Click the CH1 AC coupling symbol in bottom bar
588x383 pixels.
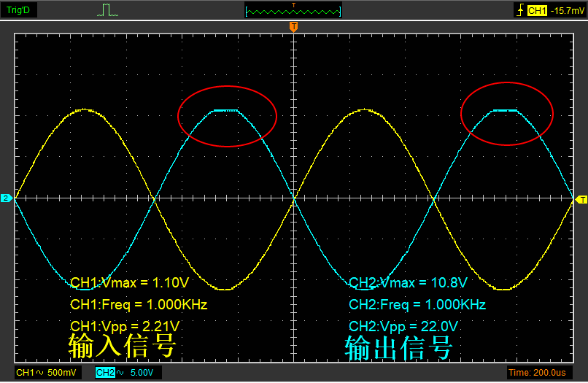click(39, 373)
